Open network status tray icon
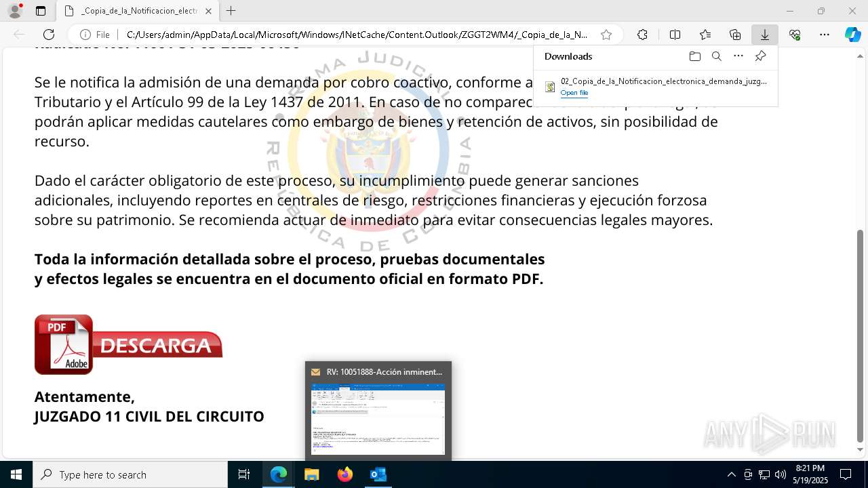 [764, 474]
